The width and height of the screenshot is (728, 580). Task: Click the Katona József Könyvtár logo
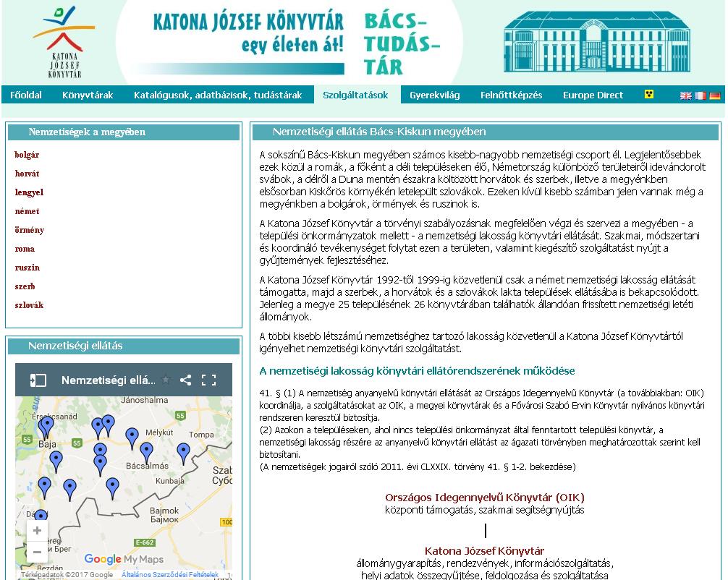click(x=64, y=42)
